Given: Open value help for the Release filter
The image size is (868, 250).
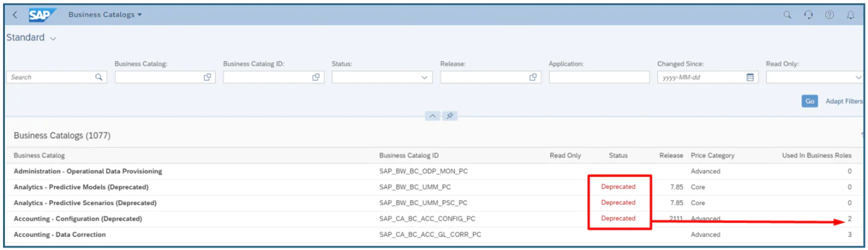Looking at the screenshot, I should point(533,77).
